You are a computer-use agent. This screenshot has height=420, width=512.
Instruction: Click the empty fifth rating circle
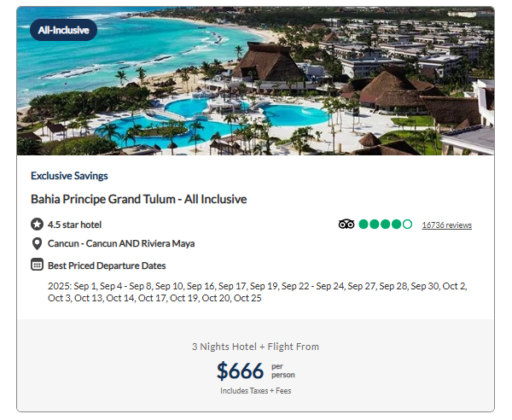[x=407, y=225]
